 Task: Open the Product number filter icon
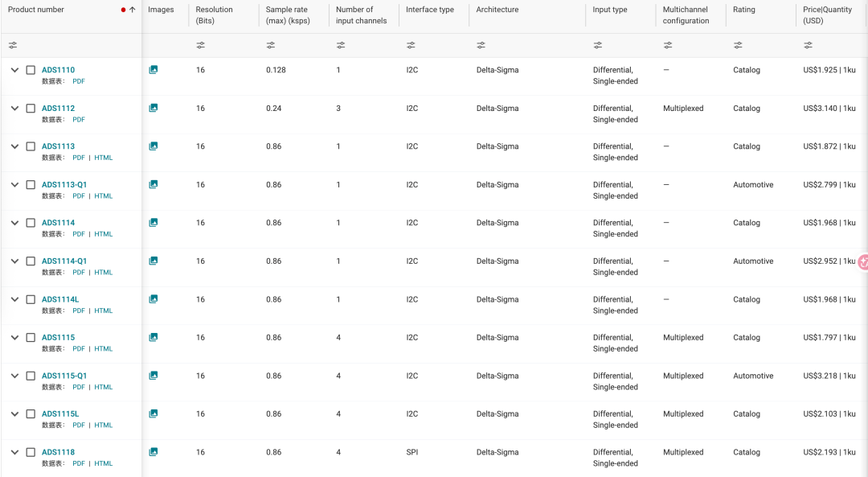[13, 45]
